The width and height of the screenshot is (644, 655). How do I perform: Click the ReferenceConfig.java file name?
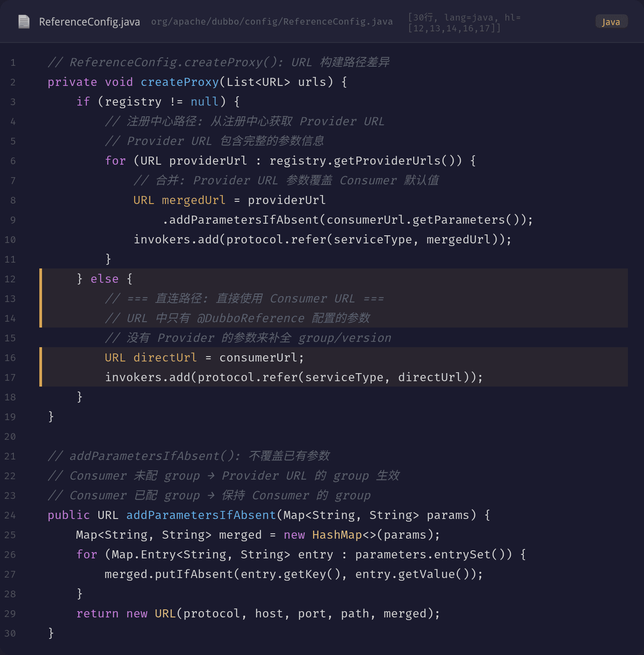pyautogui.click(x=89, y=22)
